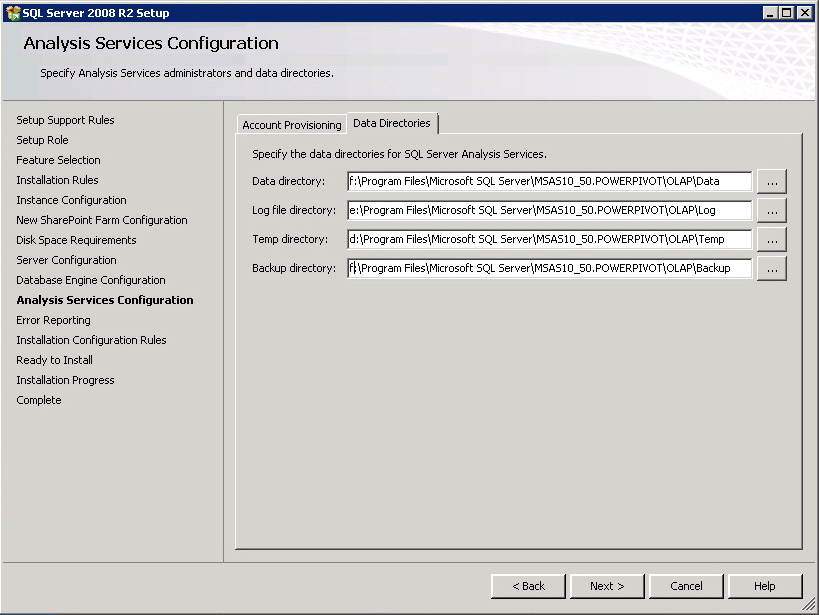Browse for the Data directory folder
This screenshot has height=615, width=819.
click(772, 182)
